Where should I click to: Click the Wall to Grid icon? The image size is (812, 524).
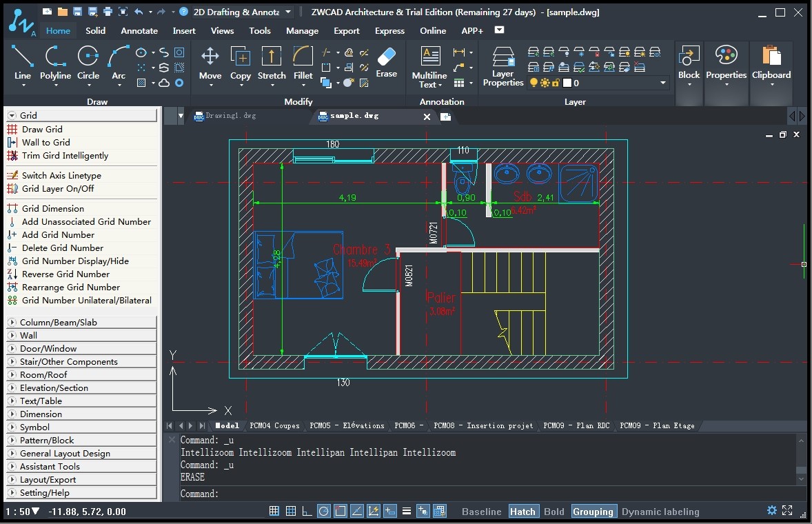tap(12, 143)
